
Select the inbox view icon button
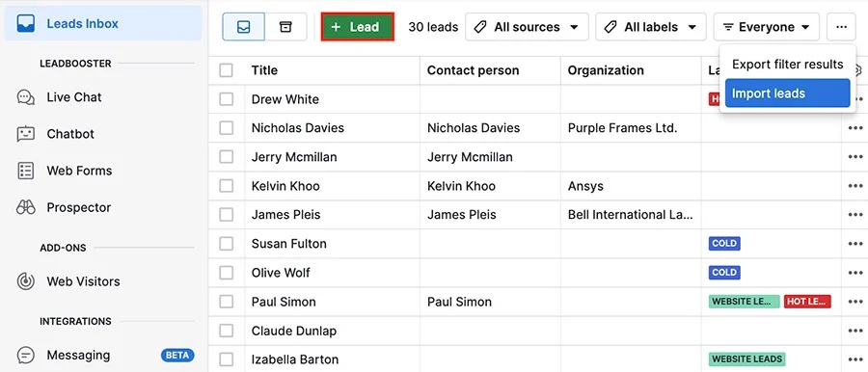[x=244, y=27]
